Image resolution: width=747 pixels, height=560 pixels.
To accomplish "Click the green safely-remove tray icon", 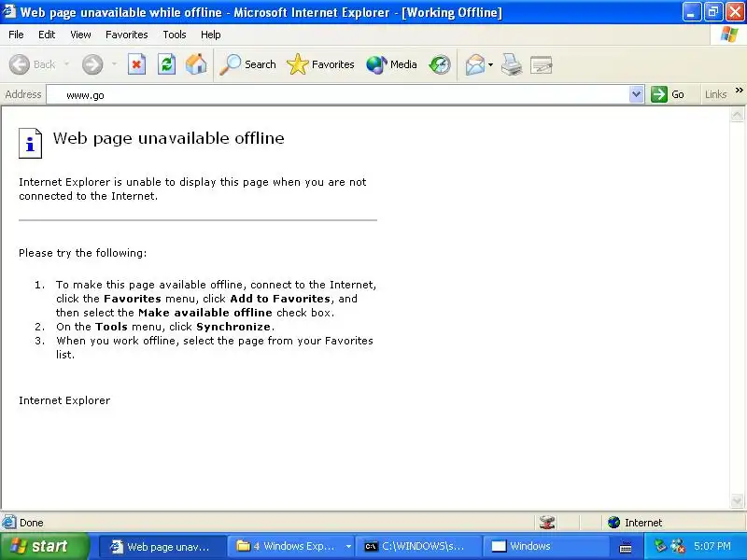I will (x=660, y=546).
